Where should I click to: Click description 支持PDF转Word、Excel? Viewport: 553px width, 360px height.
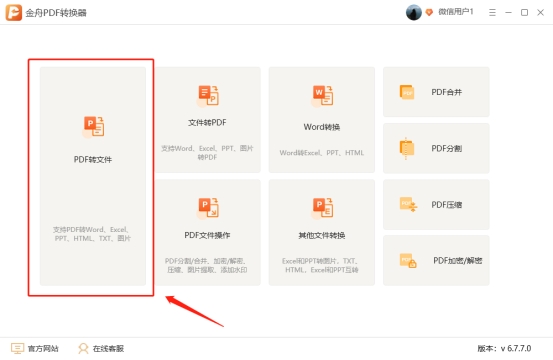click(x=92, y=234)
